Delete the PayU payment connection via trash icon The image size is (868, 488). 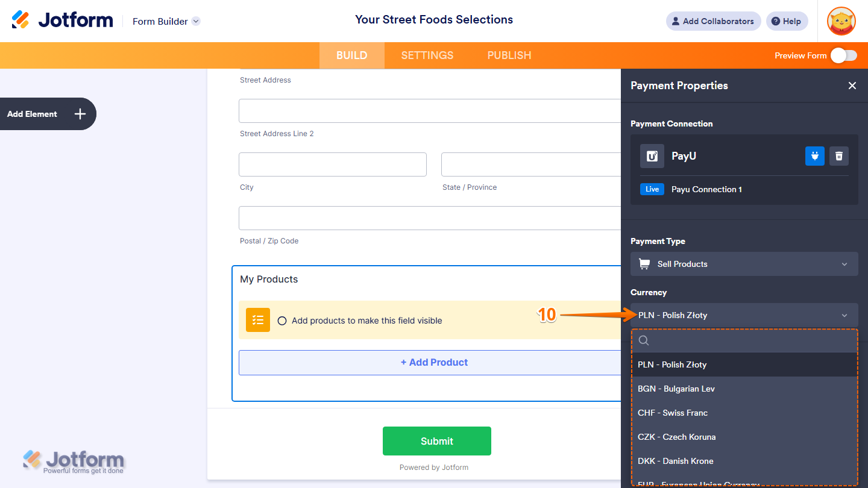[838, 156]
